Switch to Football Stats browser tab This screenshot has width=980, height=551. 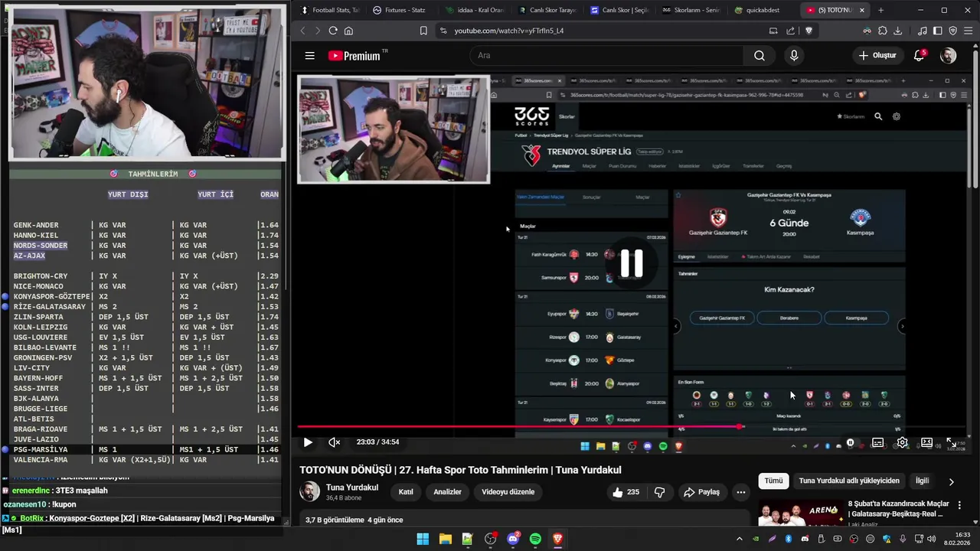click(329, 10)
